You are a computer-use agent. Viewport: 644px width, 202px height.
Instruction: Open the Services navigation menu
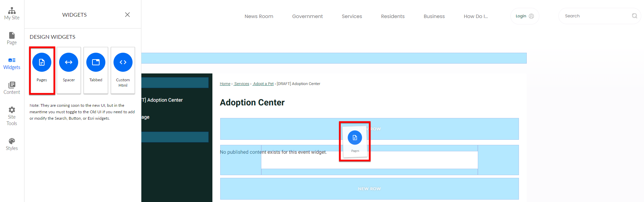pos(352,16)
